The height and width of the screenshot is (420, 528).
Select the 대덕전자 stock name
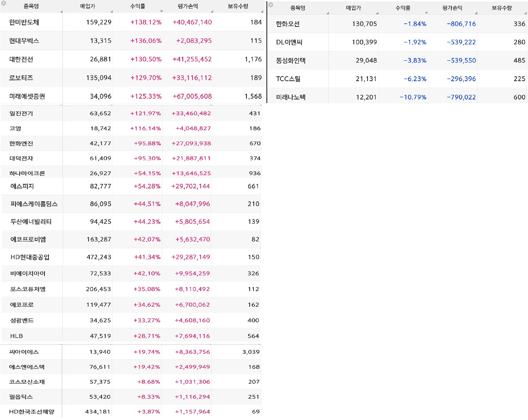click(21, 159)
